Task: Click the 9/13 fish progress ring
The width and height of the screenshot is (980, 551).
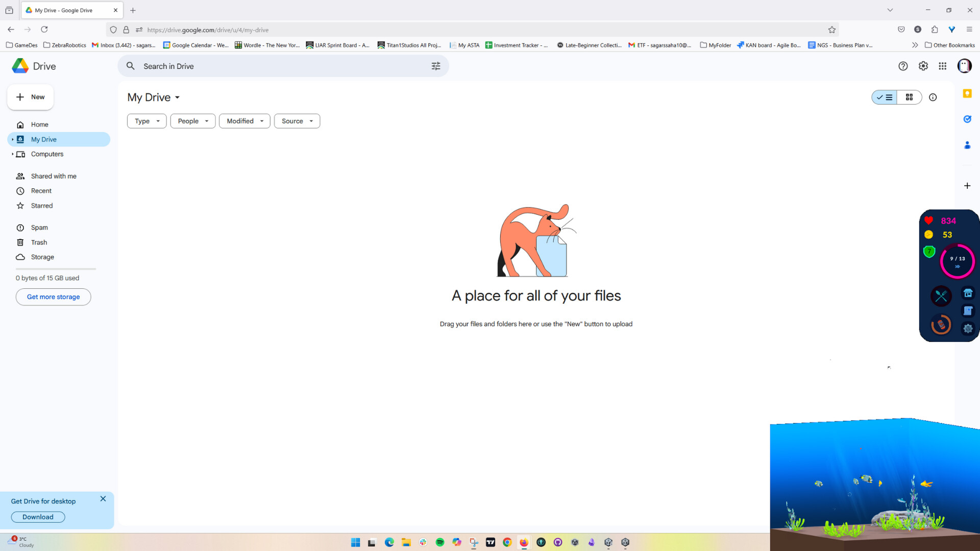Action: 958,261
